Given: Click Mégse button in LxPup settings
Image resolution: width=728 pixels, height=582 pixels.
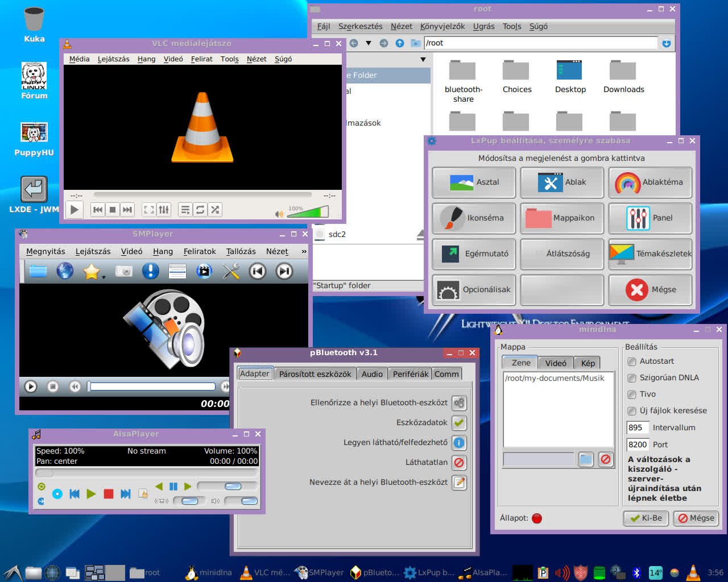Looking at the screenshot, I should click(650, 289).
